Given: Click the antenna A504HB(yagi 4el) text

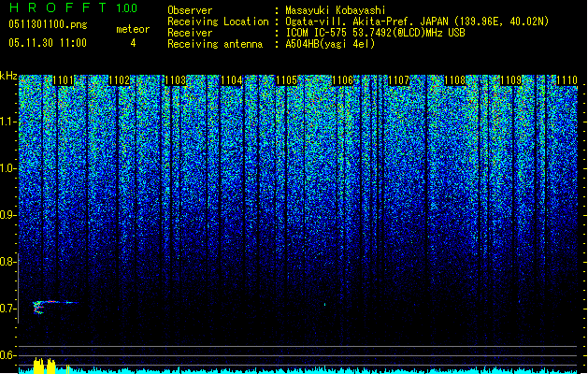Looking at the screenshot, I should point(330,44).
